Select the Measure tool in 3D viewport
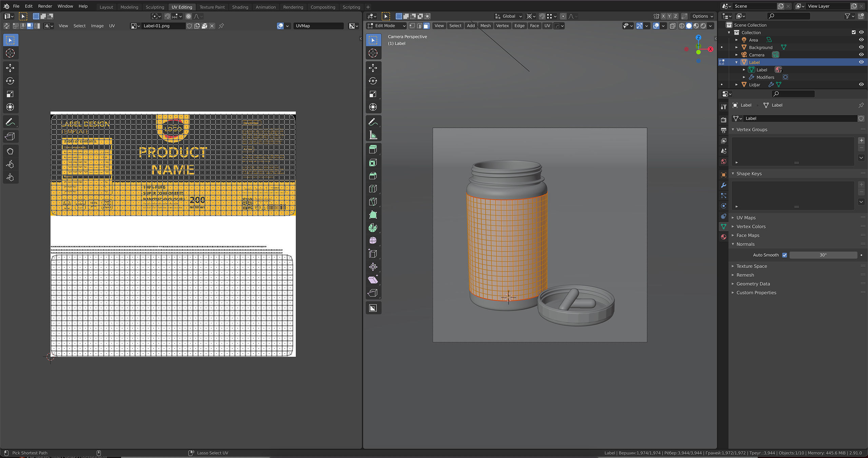The image size is (868, 458). click(x=373, y=135)
